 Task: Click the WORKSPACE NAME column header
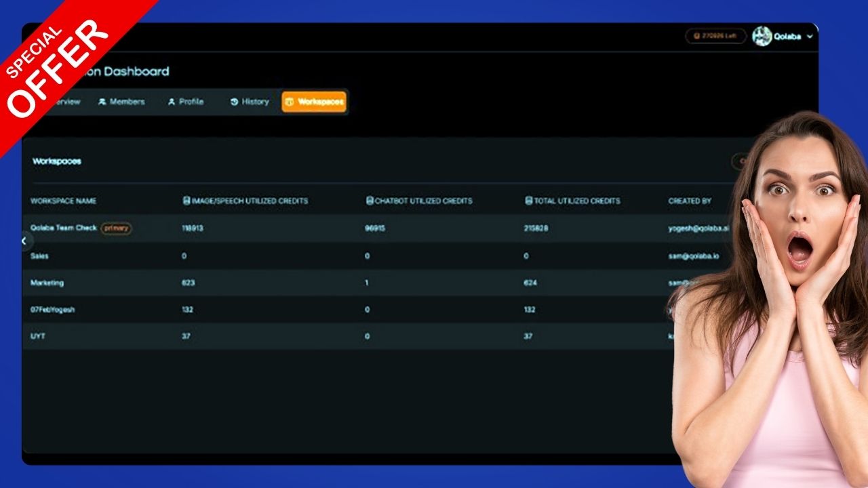pyautogui.click(x=63, y=201)
